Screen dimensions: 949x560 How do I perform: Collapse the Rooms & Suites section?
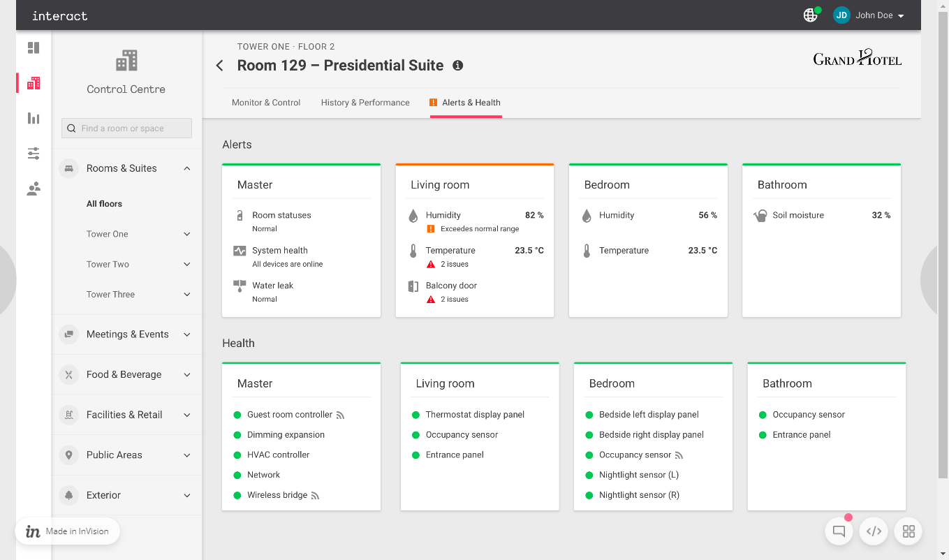[x=186, y=168]
